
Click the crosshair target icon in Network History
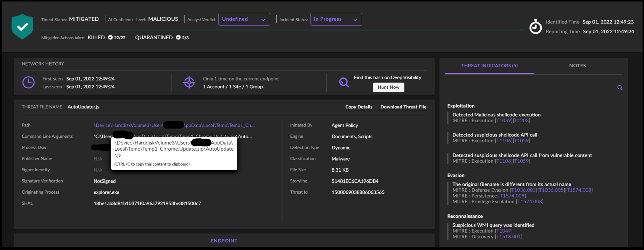(189, 82)
